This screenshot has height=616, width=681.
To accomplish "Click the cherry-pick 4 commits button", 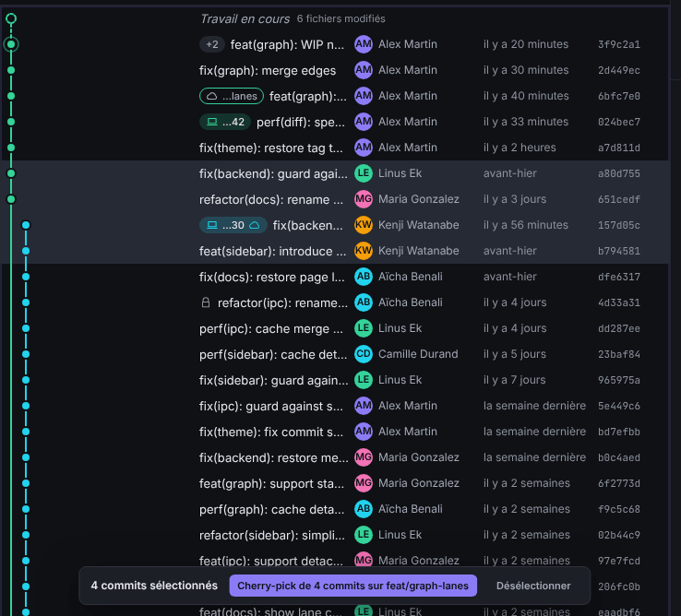I will pyautogui.click(x=352, y=586).
